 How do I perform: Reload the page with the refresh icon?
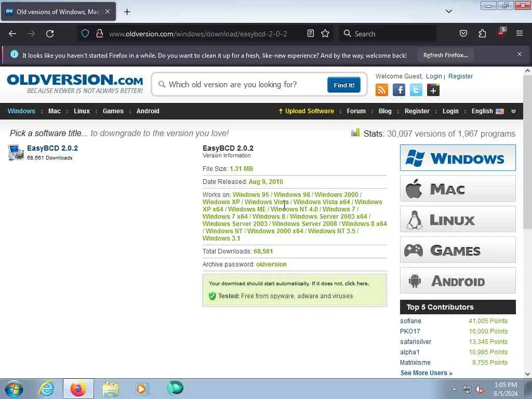50,34
